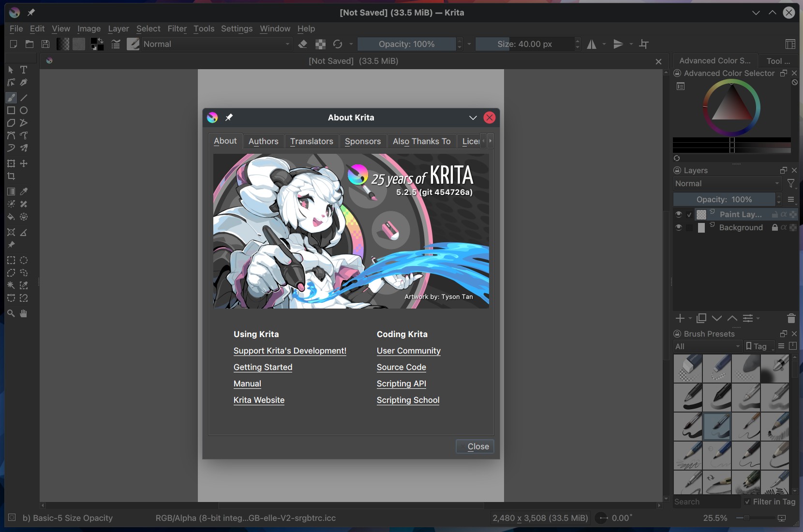Select the Freehand Brush tool
The image size is (803, 532).
pos(11,98)
